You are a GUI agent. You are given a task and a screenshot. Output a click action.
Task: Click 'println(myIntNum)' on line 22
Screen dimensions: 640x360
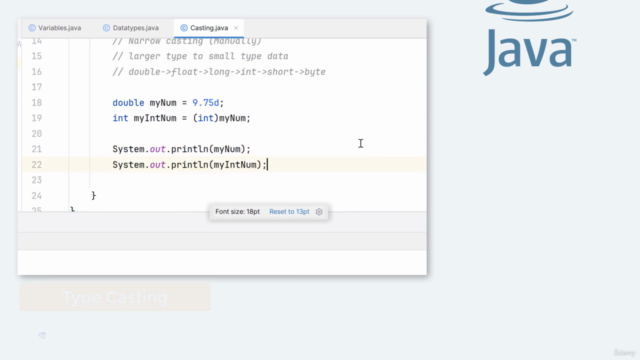point(216,164)
